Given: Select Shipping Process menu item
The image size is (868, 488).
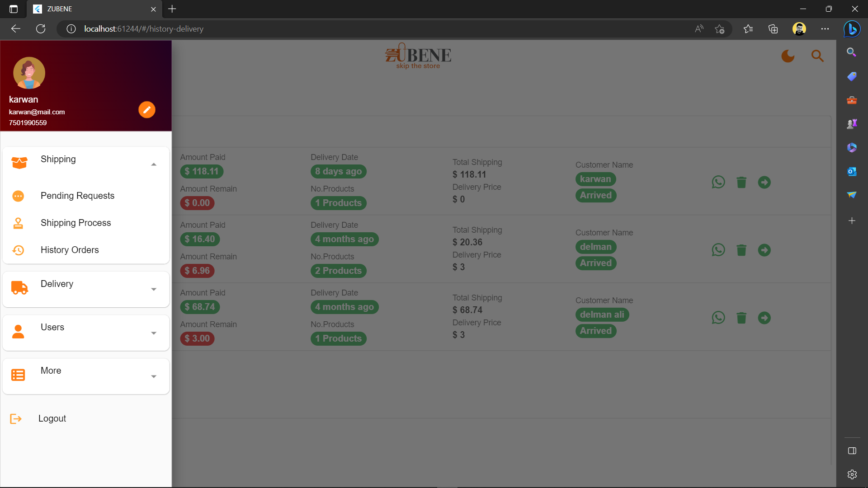Looking at the screenshot, I should click(75, 223).
